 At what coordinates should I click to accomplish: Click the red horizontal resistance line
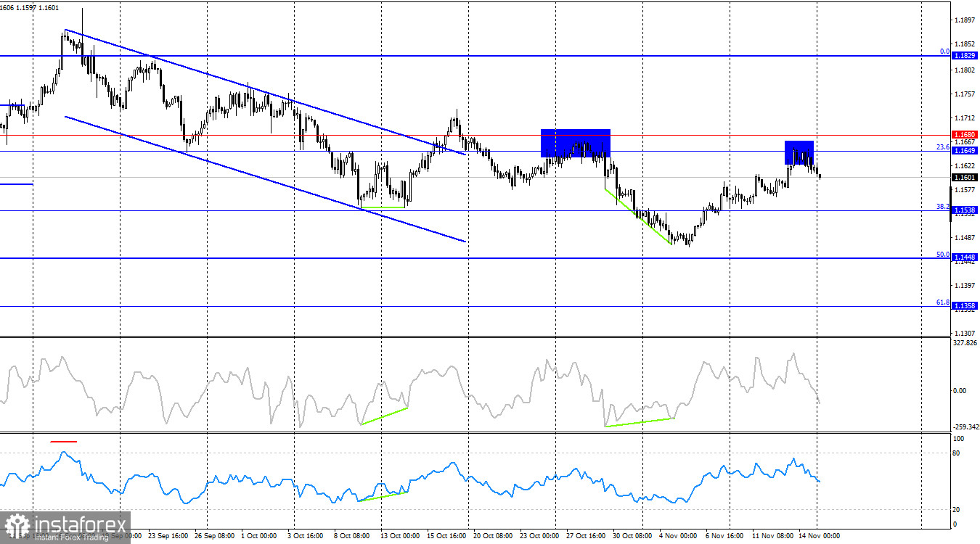coord(363,135)
